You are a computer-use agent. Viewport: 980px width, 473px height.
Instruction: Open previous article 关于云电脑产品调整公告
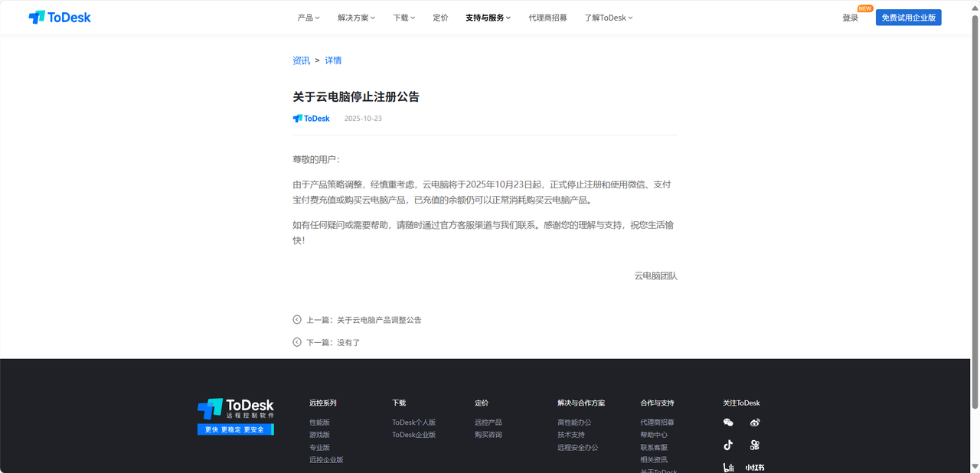click(379, 320)
